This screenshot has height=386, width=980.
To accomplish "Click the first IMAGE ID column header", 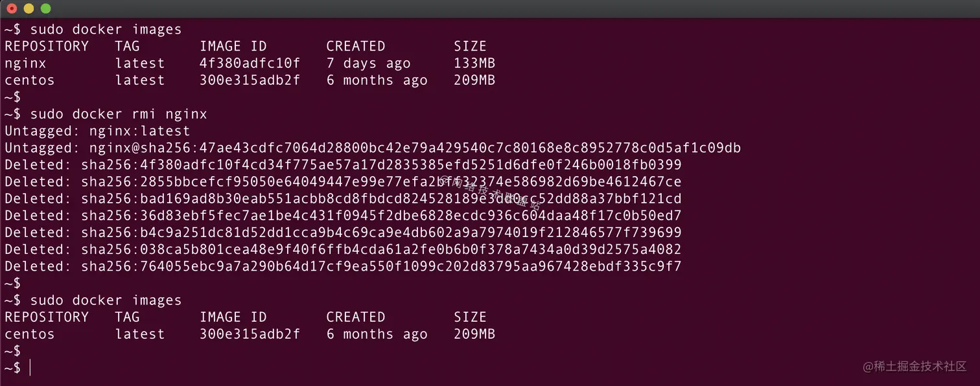I will pyautogui.click(x=233, y=46).
